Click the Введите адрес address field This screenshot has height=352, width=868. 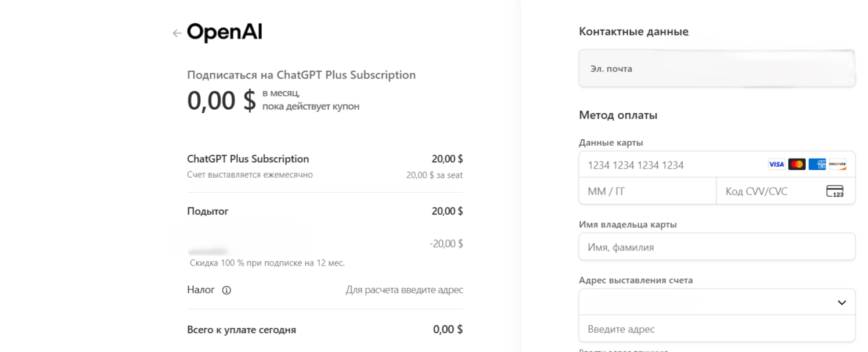(x=716, y=329)
